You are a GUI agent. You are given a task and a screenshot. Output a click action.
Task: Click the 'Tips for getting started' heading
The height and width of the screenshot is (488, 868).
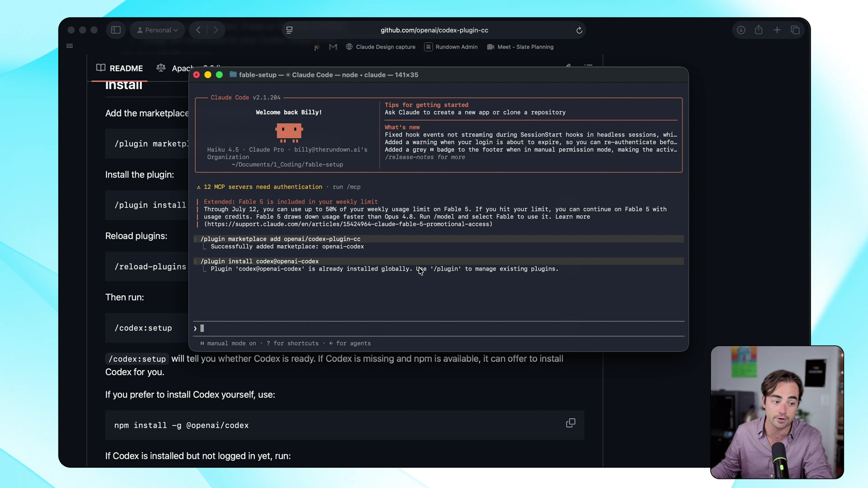point(426,105)
